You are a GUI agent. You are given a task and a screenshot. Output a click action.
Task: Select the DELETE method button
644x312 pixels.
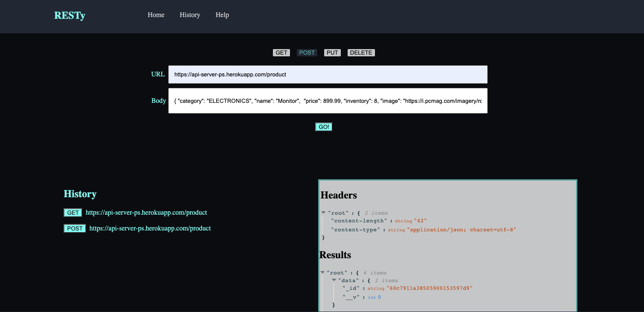point(361,53)
